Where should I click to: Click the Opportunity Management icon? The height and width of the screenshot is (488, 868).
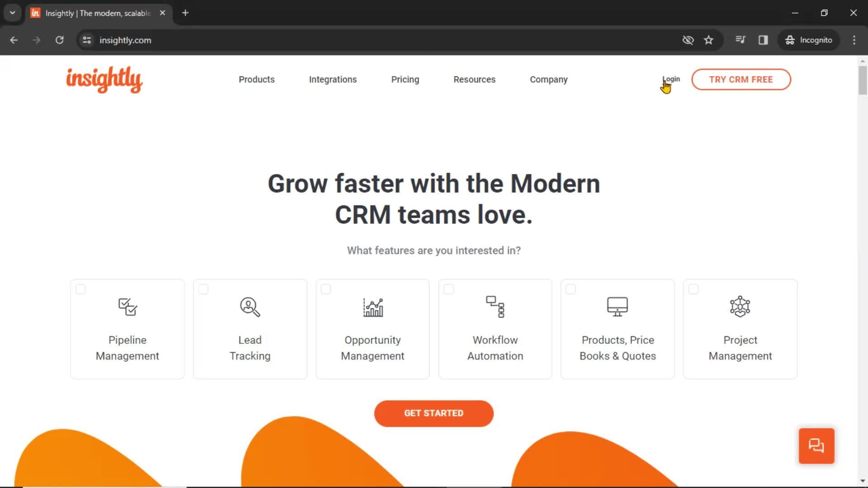(x=373, y=306)
